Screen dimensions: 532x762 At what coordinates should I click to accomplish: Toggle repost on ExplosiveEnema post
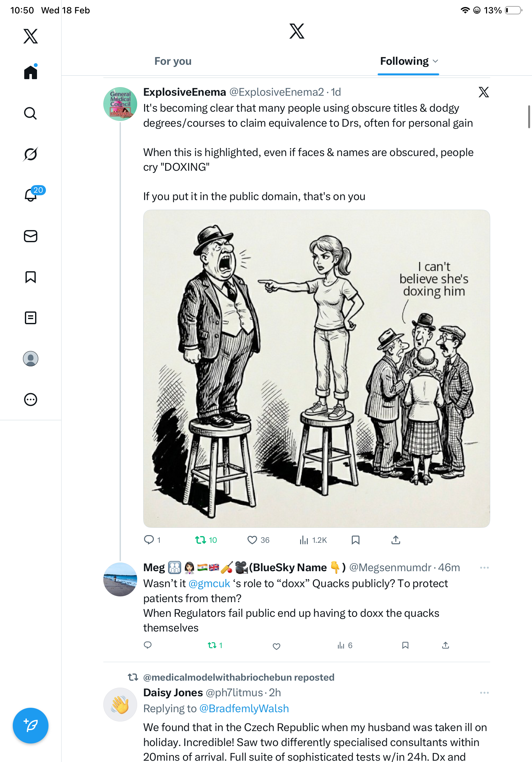(201, 540)
